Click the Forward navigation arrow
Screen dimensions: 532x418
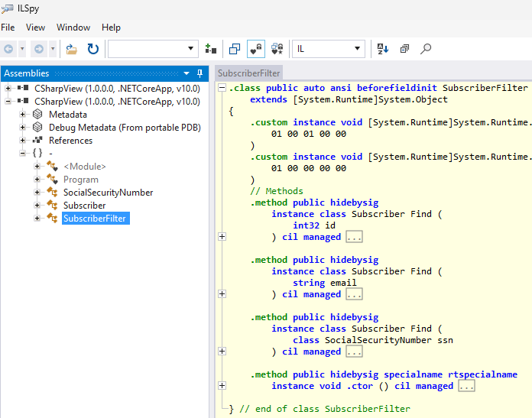coord(39,49)
